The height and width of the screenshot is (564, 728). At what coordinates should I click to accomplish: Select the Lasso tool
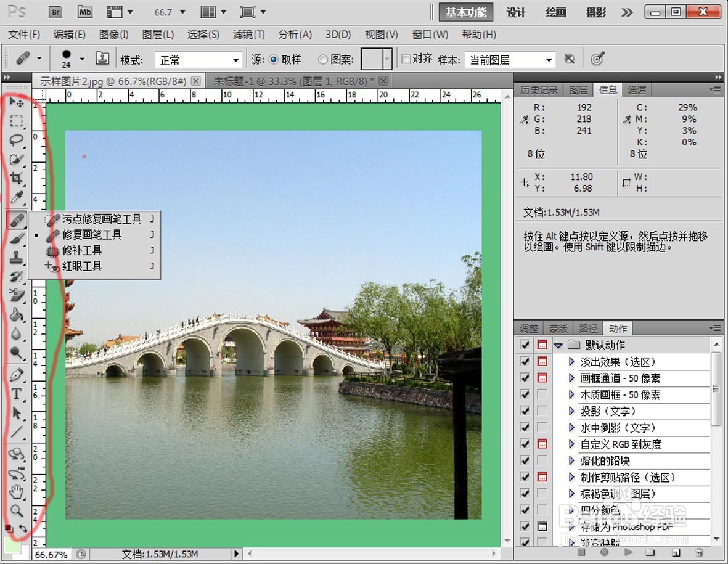pyautogui.click(x=17, y=140)
